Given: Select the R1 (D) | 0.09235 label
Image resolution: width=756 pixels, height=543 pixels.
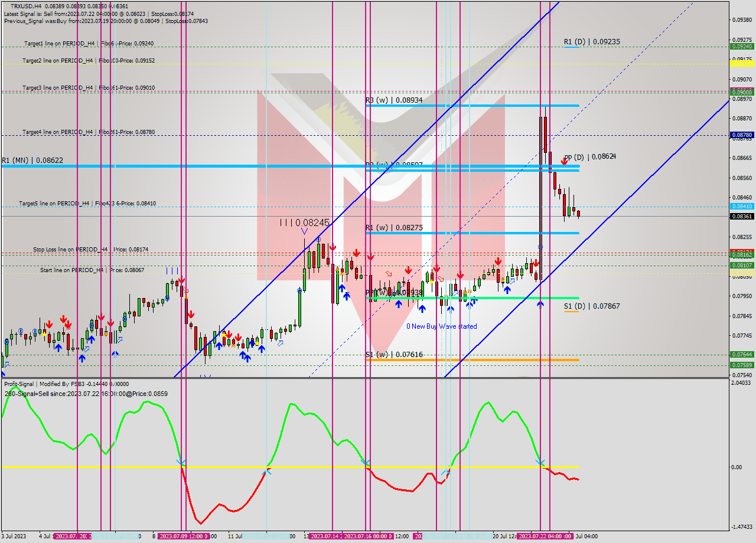Looking at the screenshot, I should pyautogui.click(x=592, y=42).
